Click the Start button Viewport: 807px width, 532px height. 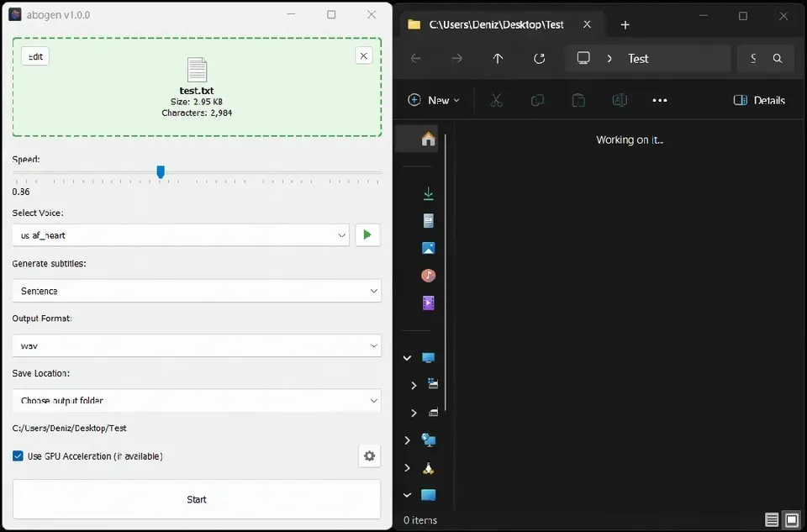point(197,499)
